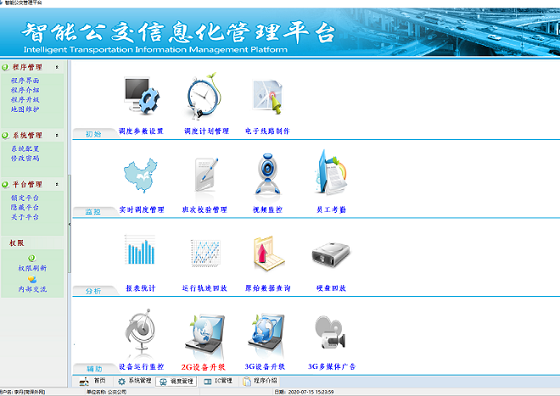Switch to the IC管理 bottom tab
This screenshot has width=560, height=396.
click(218, 381)
